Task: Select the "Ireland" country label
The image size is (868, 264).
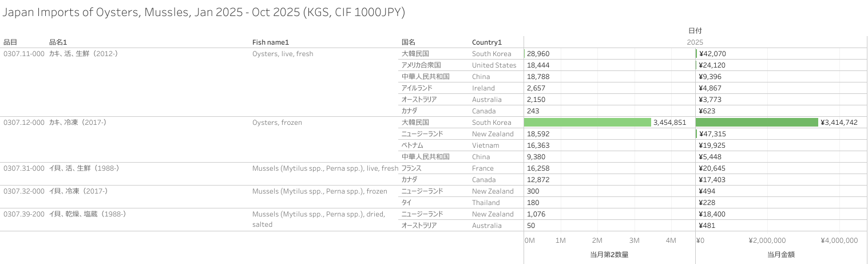Action: pos(483,88)
